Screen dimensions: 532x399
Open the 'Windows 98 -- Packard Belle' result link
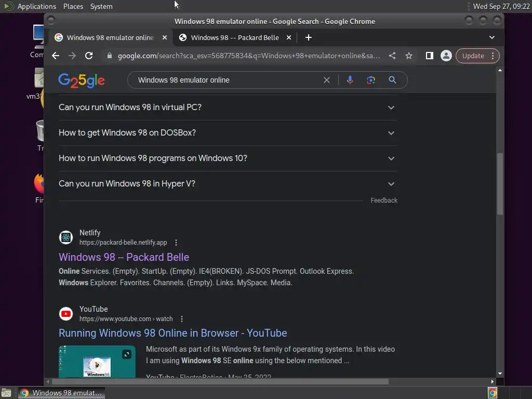click(124, 257)
